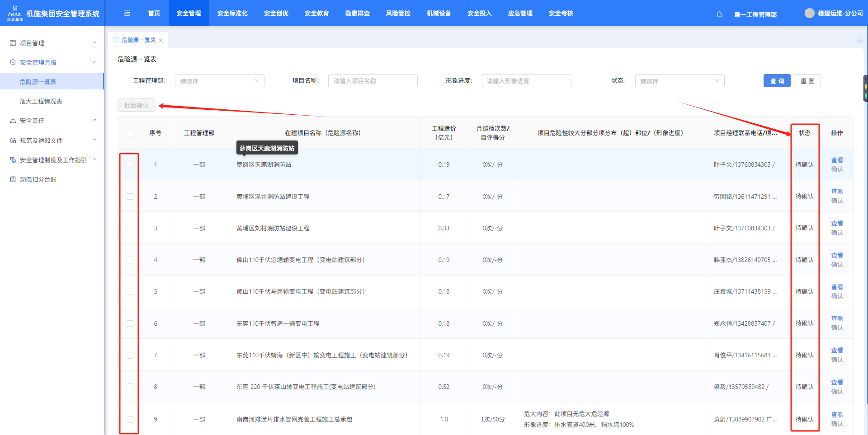Toggle the select-all checkbox in table header
Viewport: 868px width, 435px height.
pos(130,133)
